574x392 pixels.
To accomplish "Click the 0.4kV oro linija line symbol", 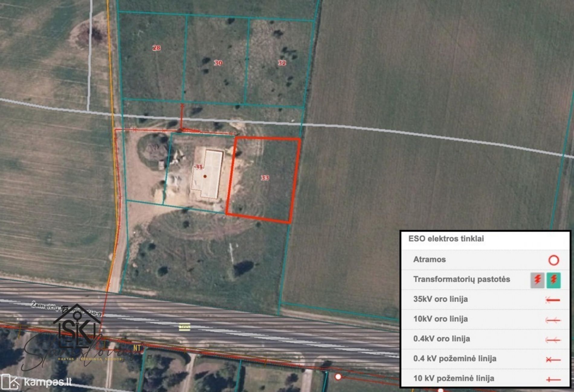I will (553, 340).
